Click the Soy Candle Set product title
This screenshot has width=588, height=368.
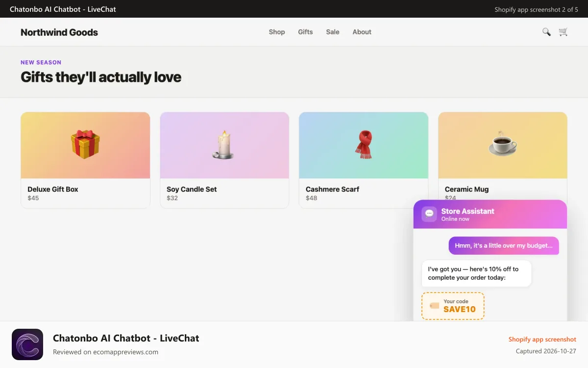[192, 189]
